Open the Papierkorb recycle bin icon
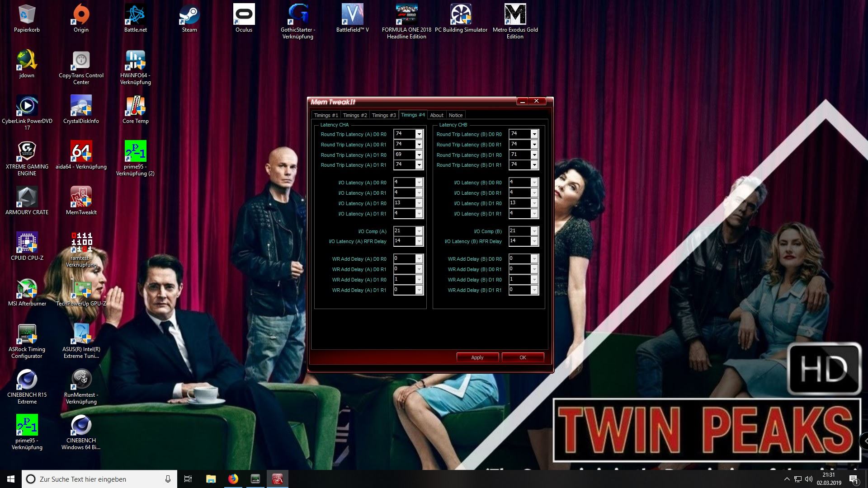Screen dimensions: 868x488 [27, 19]
